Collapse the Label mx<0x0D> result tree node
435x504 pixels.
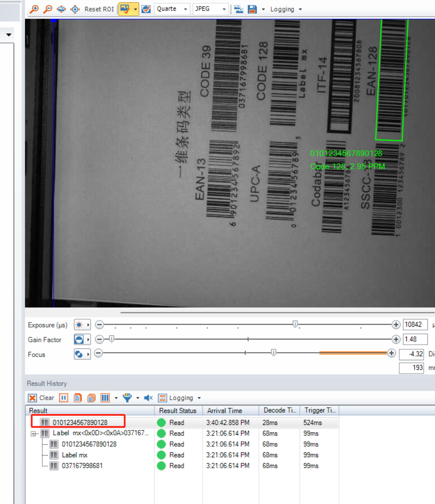coord(33,433)
